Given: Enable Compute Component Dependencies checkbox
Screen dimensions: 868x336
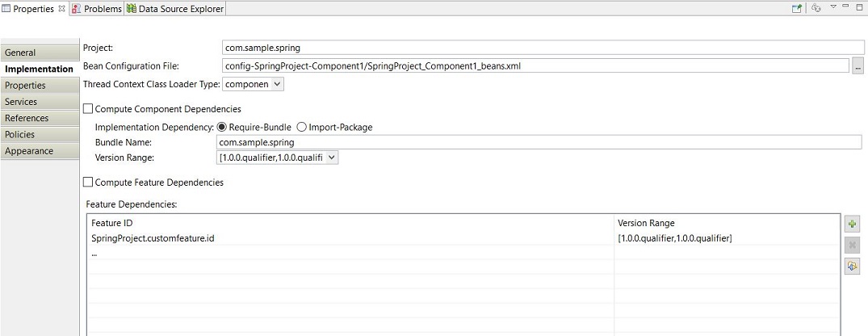Looking at the screenshot, I should 89,109.
